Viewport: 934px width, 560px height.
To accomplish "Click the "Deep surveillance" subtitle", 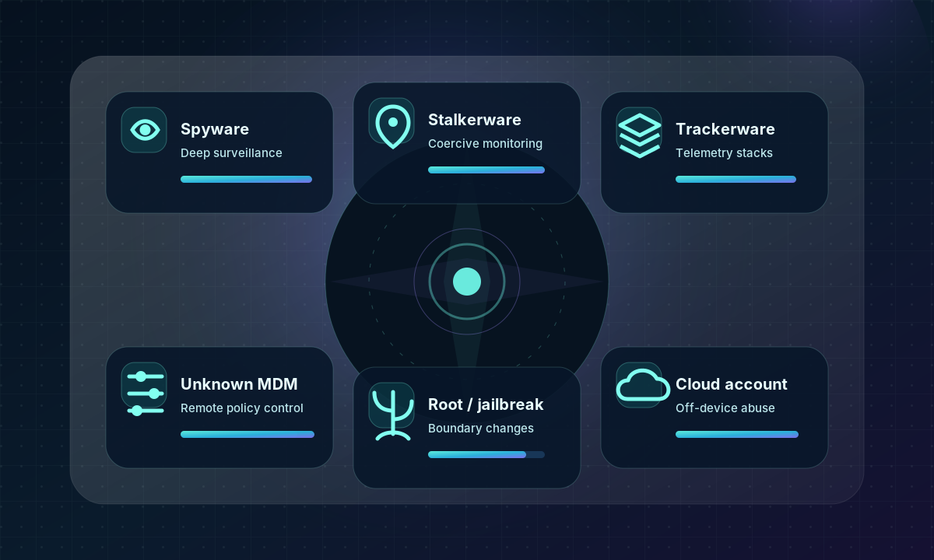I will pyautogui.click(x=231, y=153).
